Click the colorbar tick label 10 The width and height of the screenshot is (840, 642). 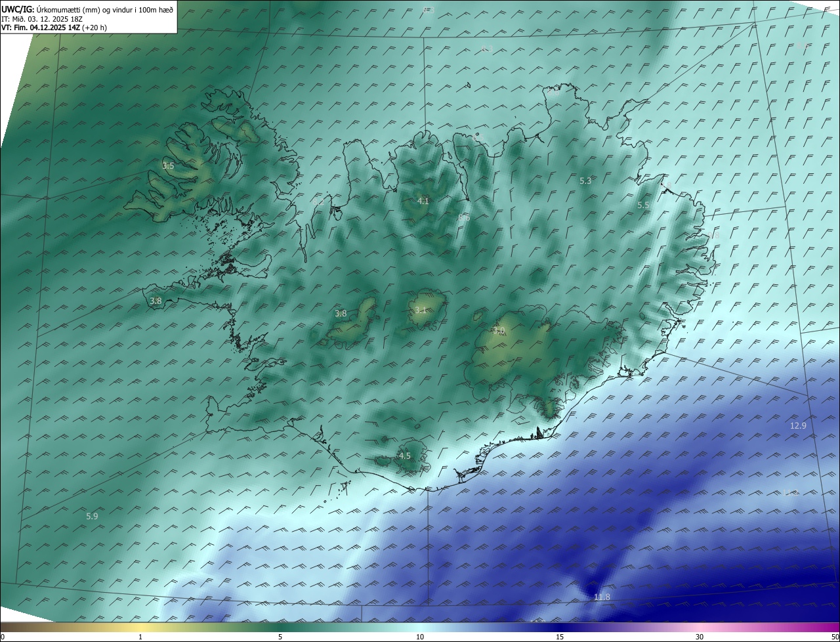point(420,637)
